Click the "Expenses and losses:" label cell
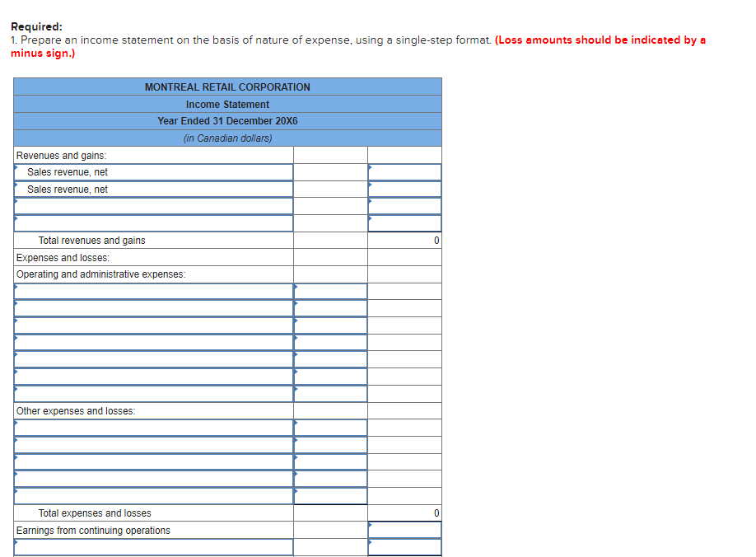Image resolution: width=756 pixels, height=557 pixels. pos(152,257)
